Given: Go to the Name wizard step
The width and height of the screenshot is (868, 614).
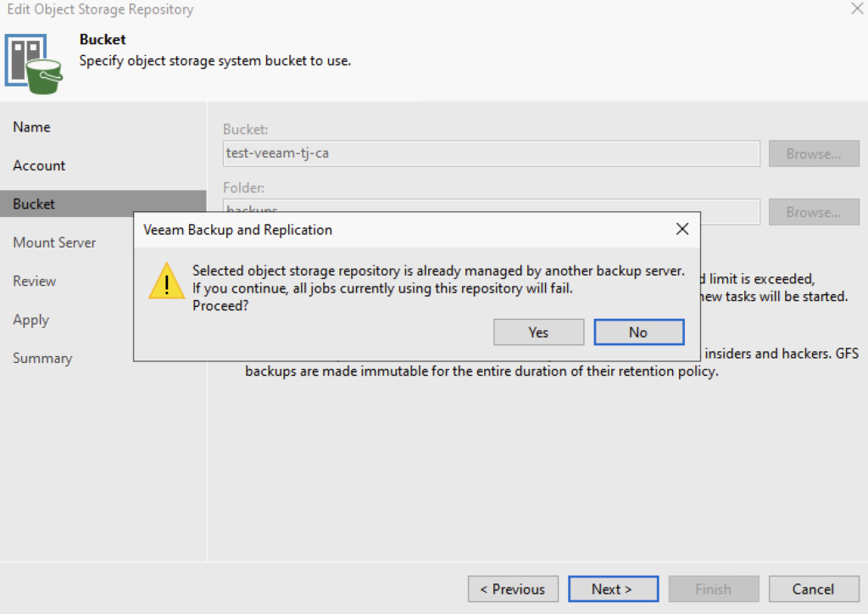Looking at the screenshot, I should click(32, 127).
